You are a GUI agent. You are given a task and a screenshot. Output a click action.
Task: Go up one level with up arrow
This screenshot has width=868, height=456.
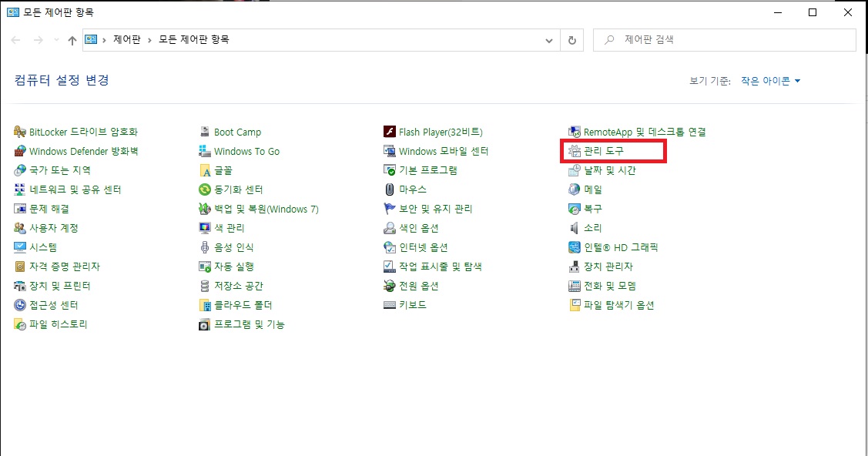click(x=72, y=40)
